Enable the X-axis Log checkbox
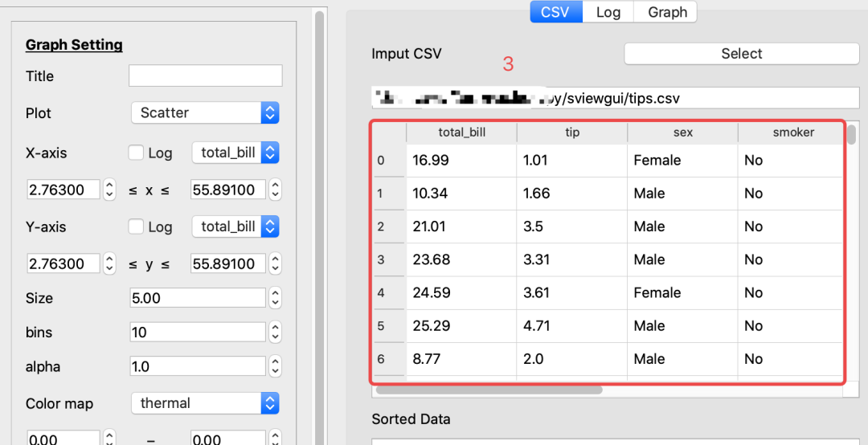The width and height of the screenshot is (868, 445). point(136,153)
